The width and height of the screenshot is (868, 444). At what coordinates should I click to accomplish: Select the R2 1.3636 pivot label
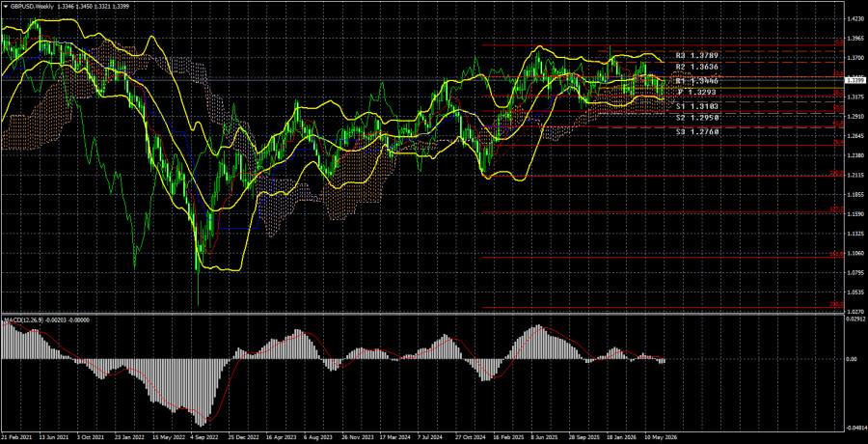coord(695,67)
